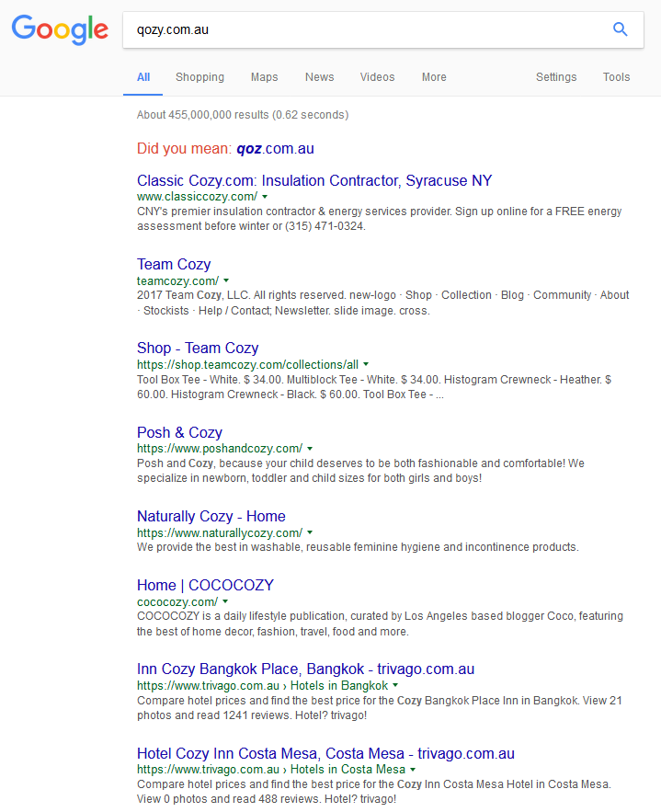Image resolution: width=661 pixels, height=812 pixels.
Task: Click the https://www.naturallycozy.com/ URL text
Action: click(220, 532)
